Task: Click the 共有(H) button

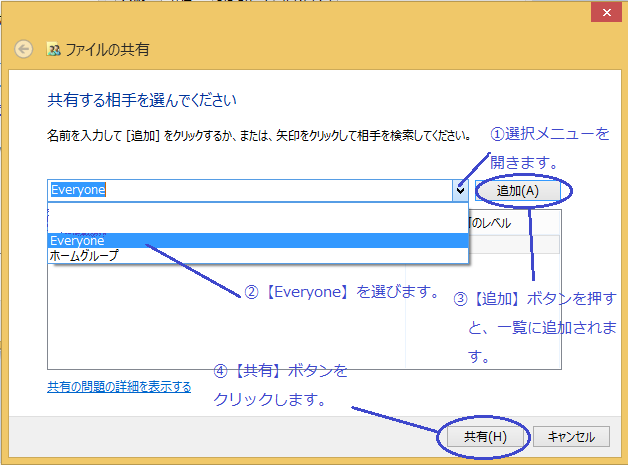Action: pos(485,437)
